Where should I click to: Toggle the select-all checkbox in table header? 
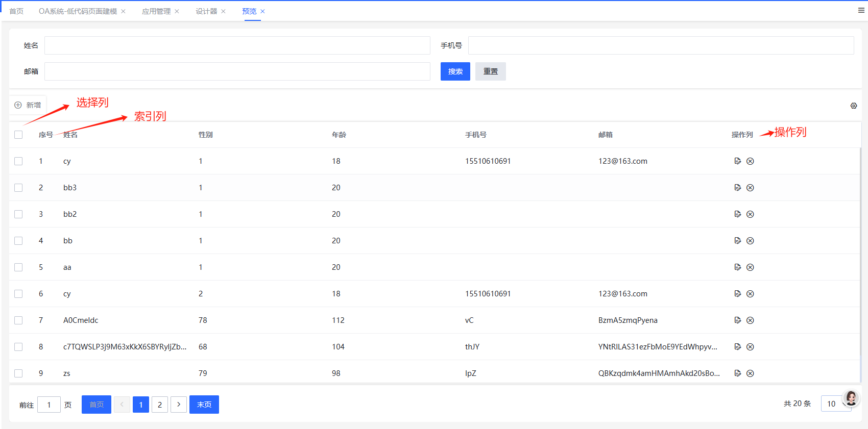(18, 135)
